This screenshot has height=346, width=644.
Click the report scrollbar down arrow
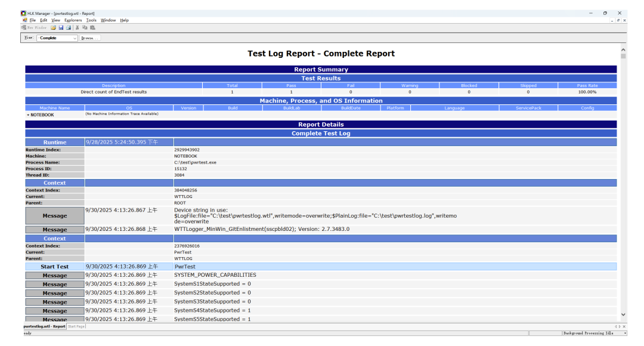(x=623, y=315)
